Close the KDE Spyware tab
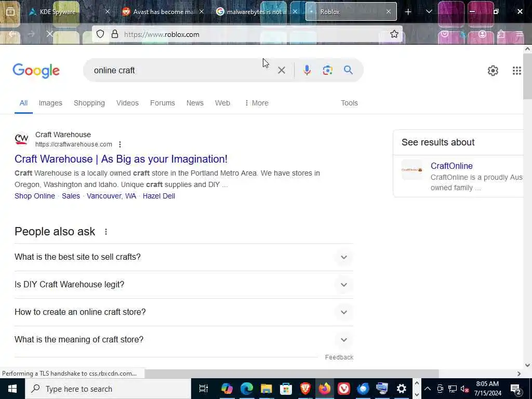 [108, 12]
